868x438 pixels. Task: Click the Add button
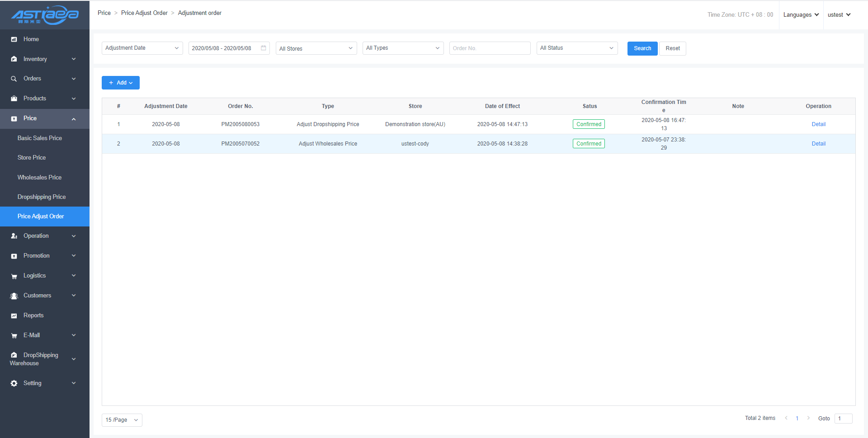[121, 83]
